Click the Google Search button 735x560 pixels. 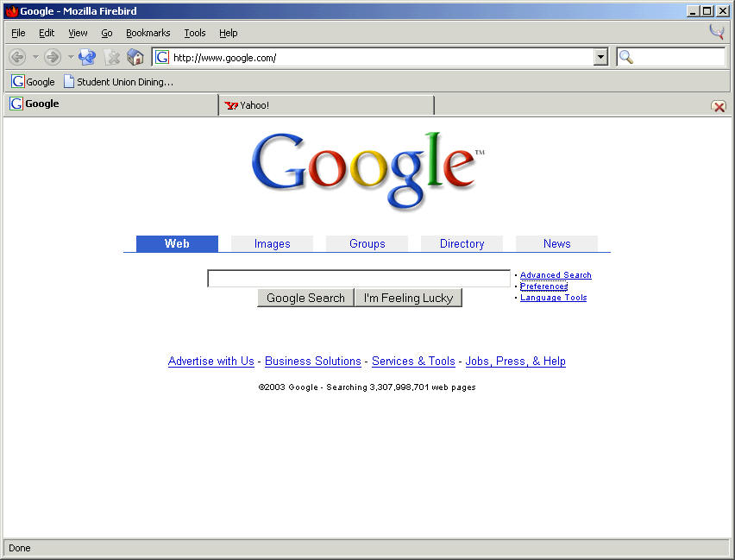(305, 298)
